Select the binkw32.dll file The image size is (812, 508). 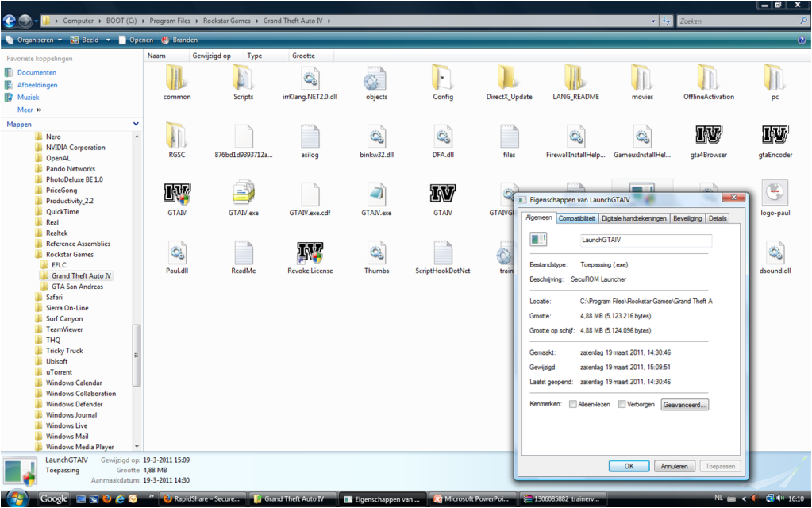point(376,140)
